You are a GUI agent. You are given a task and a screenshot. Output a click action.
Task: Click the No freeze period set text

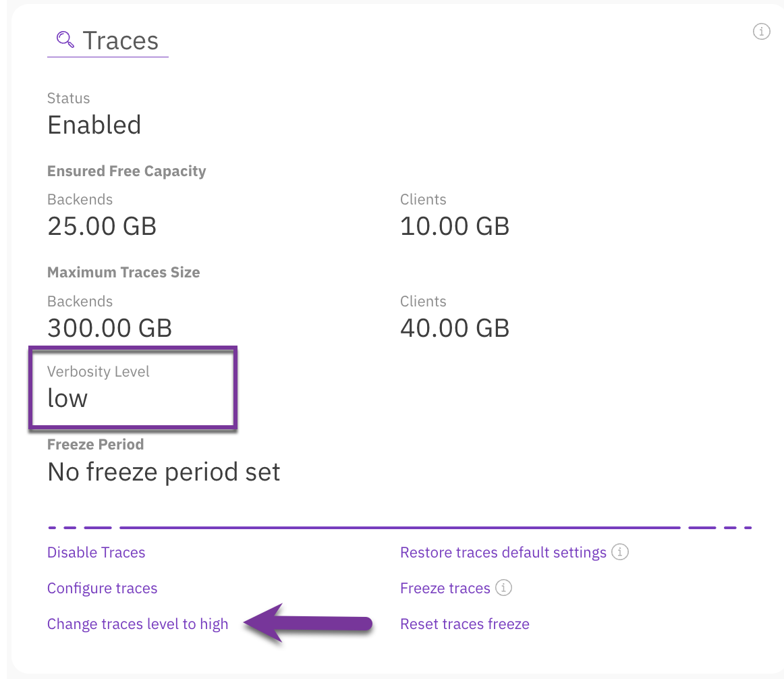163,471
